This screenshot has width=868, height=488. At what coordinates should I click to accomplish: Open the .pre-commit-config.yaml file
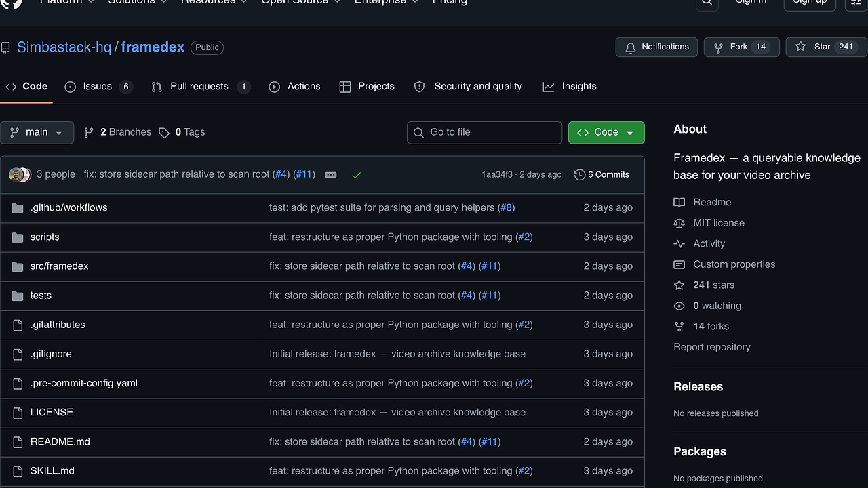[84, 383]
